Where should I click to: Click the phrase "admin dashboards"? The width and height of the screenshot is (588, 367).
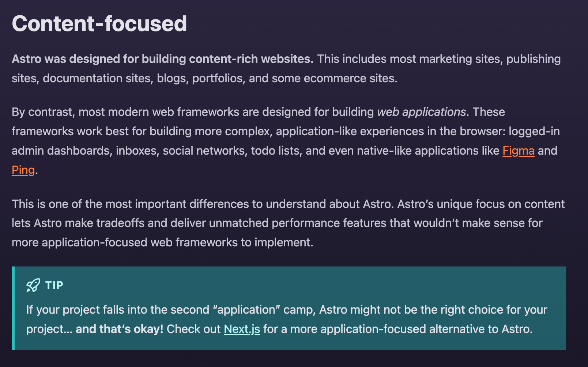(x=61, y=151)
